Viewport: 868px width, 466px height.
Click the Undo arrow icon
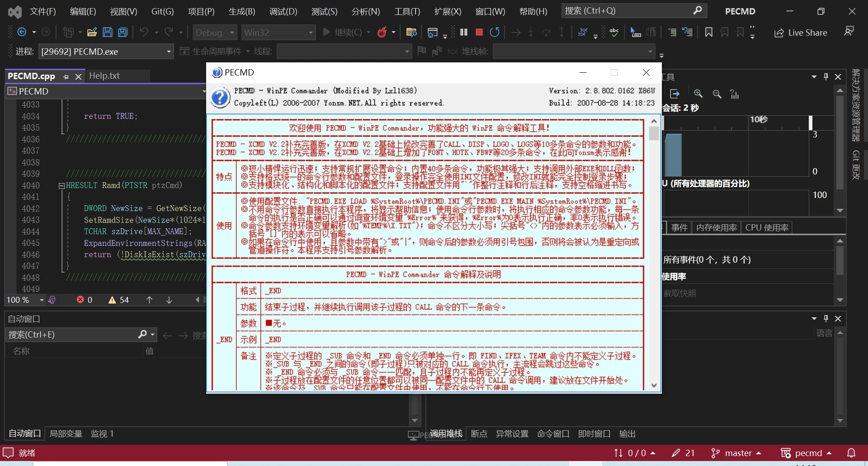pyautogui.click(x=144, y=32)
